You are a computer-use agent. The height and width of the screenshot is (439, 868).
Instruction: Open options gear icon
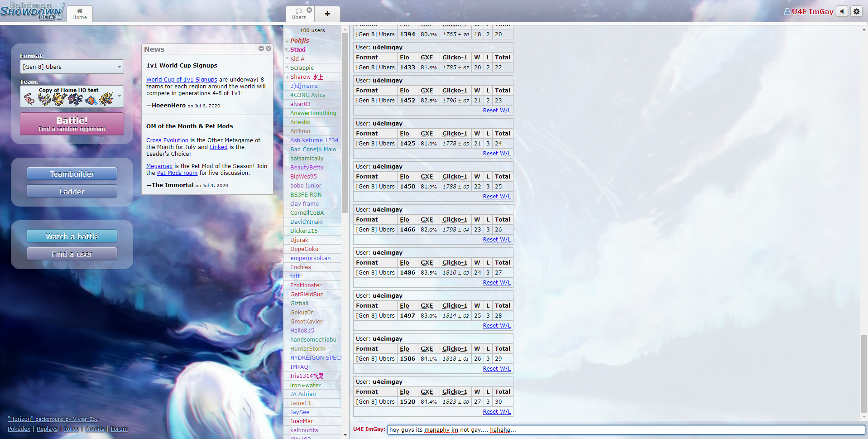tap(856, 11)
